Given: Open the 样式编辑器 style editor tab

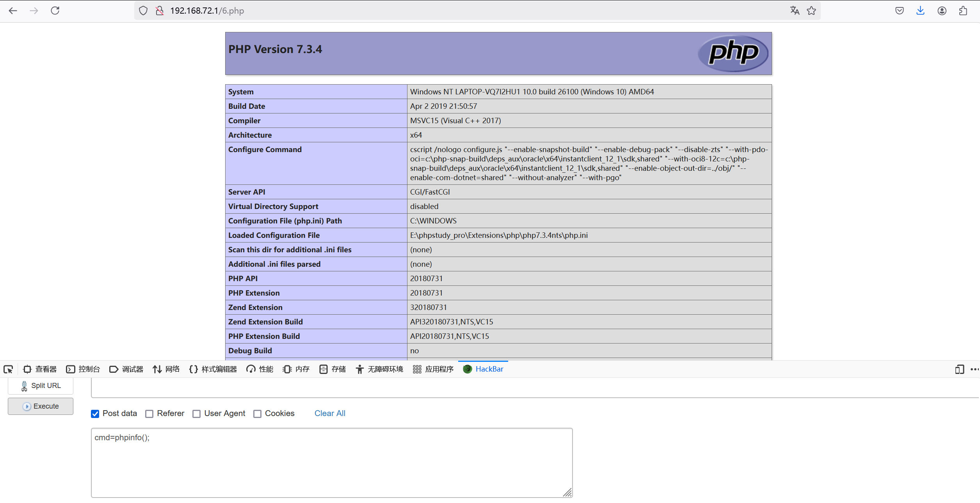Looking at the screenshot, I should coord(213,369).
